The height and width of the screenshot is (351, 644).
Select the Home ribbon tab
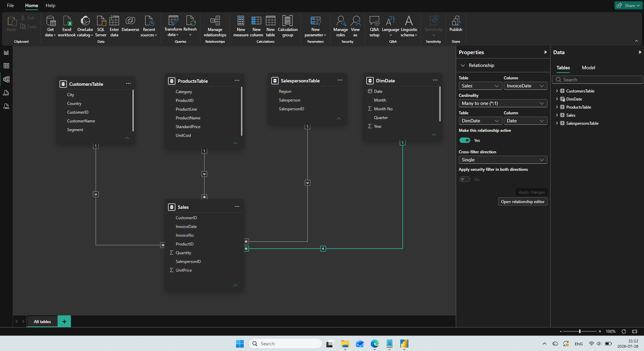click(31, 6)
